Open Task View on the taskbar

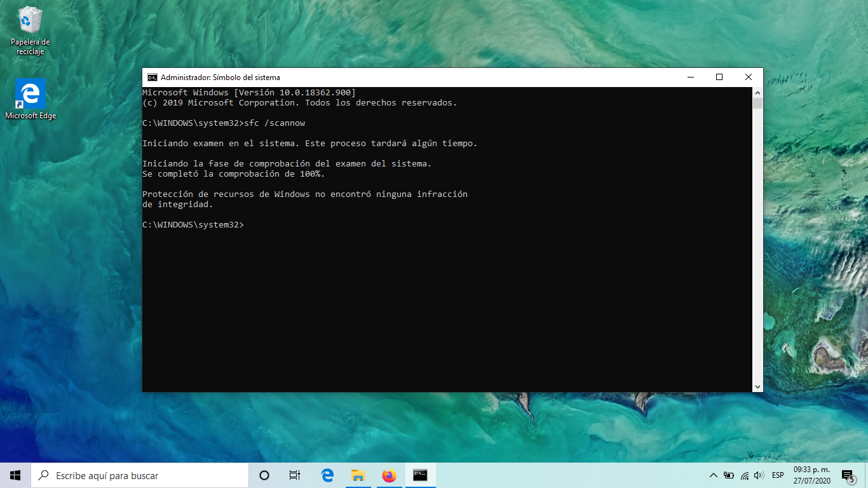click(295, 475)
